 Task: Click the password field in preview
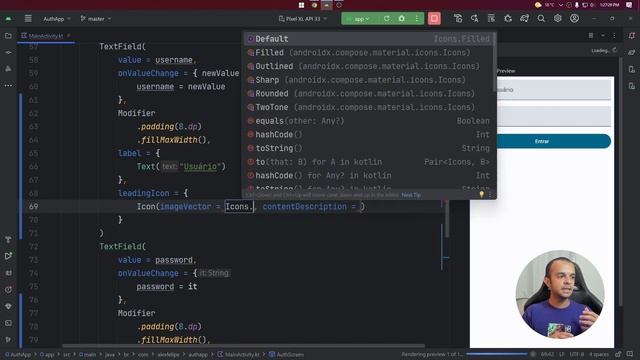pyautogui.click(x=553, y=116)
